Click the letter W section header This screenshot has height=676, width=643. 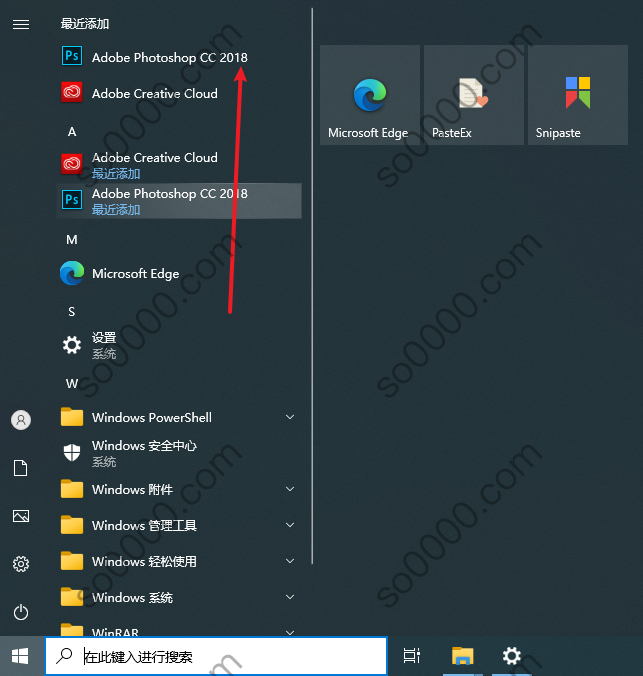[x=72, y=384]
